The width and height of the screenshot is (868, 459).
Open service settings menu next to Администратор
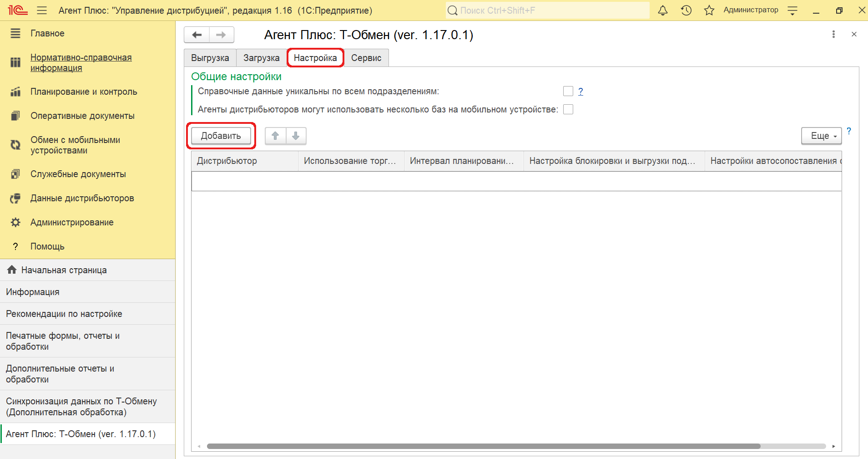click(x=792, y=10)
